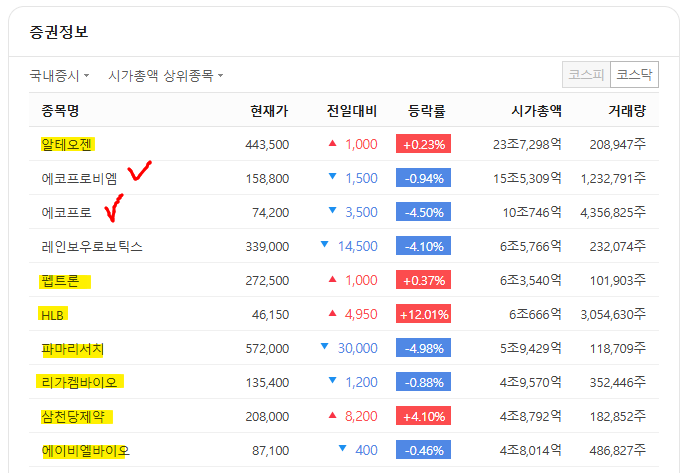Open the HLB stock link
Viewport: 684px width, 473px height.
point(53,314)
